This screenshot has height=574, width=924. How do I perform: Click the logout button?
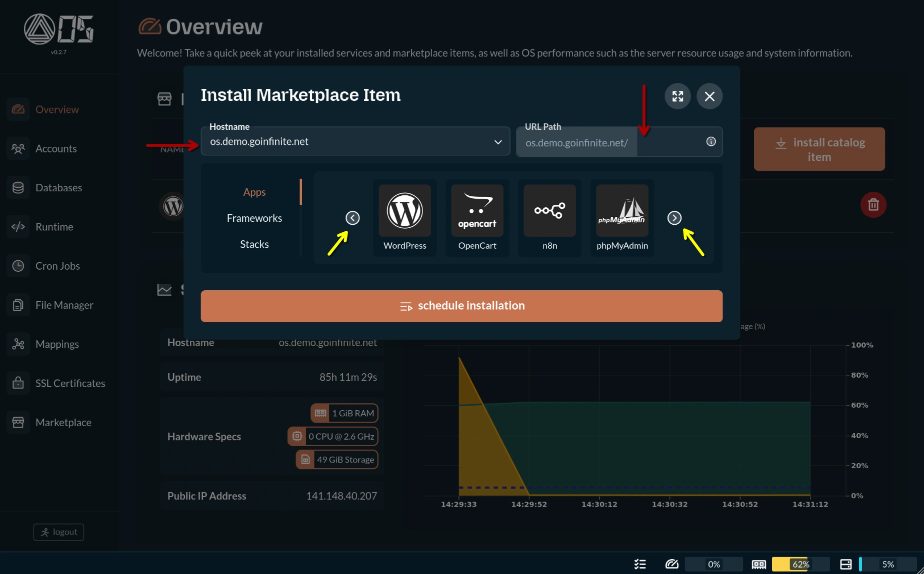pyautogui.click(x=58, y=532)
